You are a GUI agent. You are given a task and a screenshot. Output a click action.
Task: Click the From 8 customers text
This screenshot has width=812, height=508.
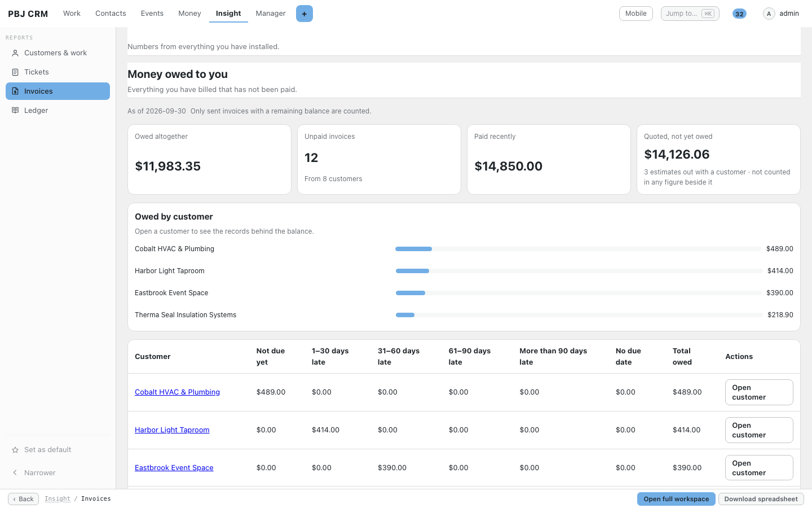pos(333,179)
